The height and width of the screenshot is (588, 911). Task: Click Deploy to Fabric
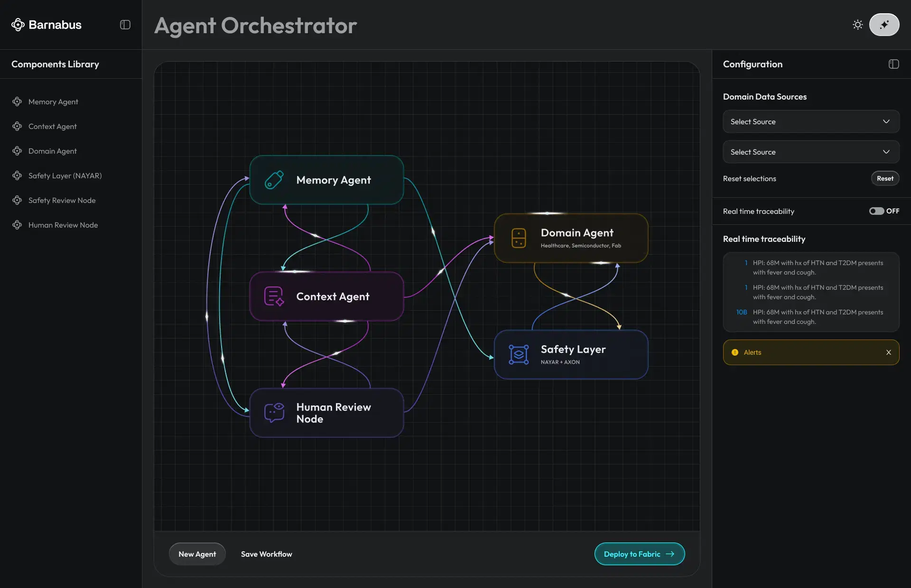click(x=639, y=554)
